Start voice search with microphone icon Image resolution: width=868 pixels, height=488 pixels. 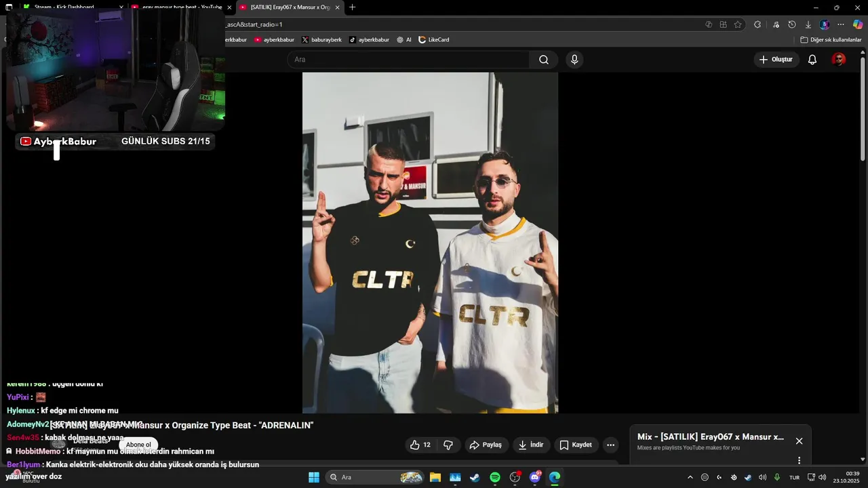(574, 60)
